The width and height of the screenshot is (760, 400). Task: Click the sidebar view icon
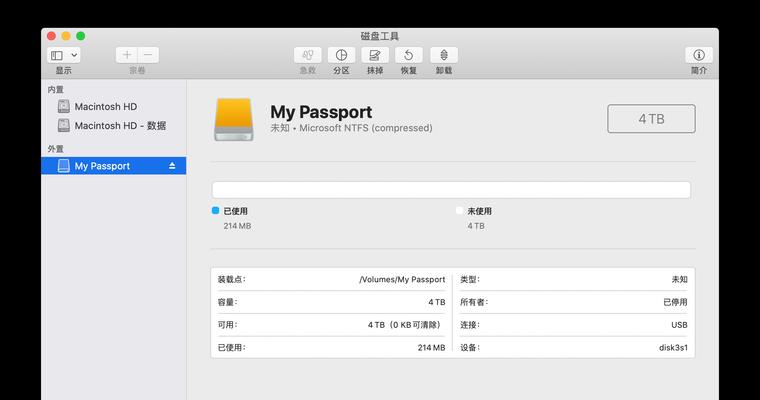coord(57,55)
